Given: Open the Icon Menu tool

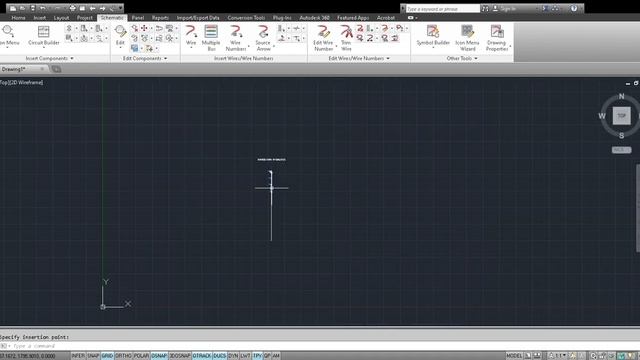Looking at the screenshot, I should (x=9, y=35).
